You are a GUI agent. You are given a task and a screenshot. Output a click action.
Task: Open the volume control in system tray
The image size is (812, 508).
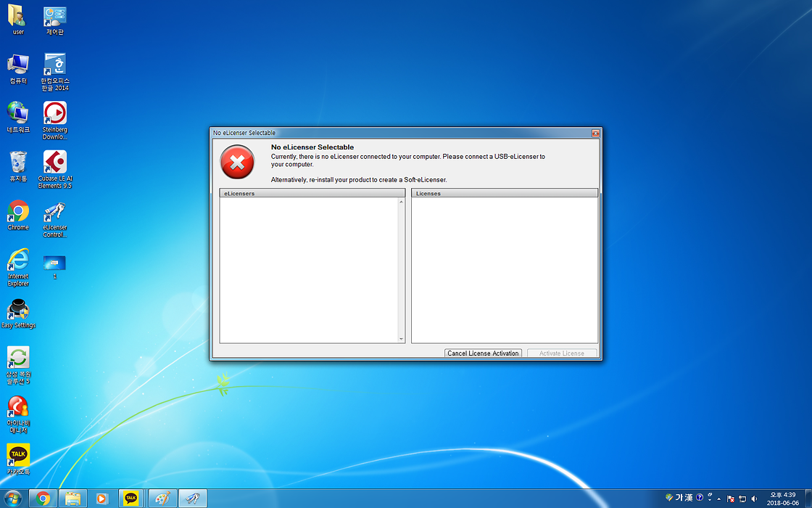754,499
